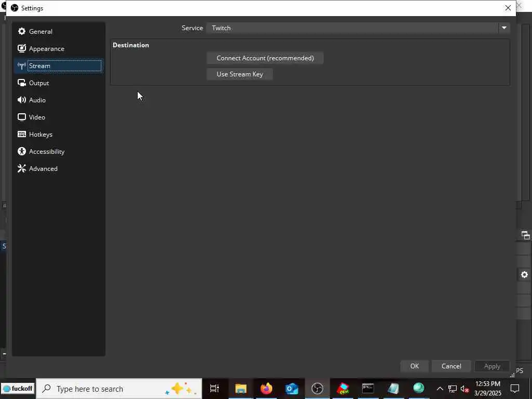Click the notepad-style taskbar icon

[393, 389]
